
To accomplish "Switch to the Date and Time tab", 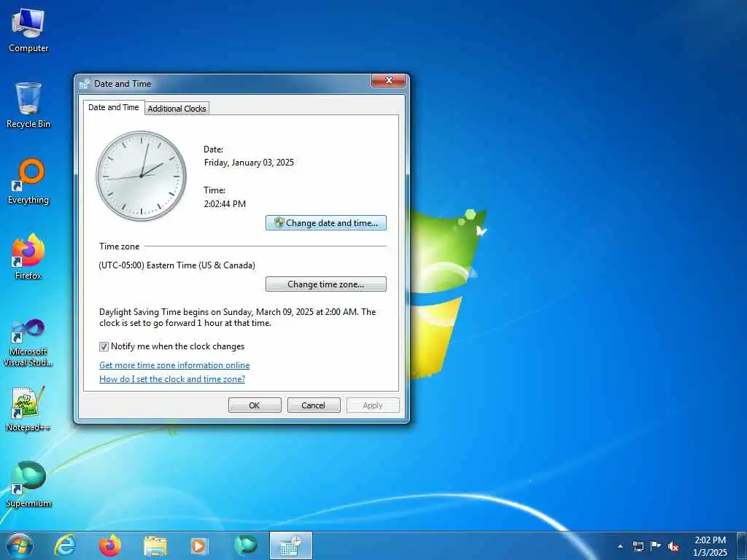I will 113,108.
